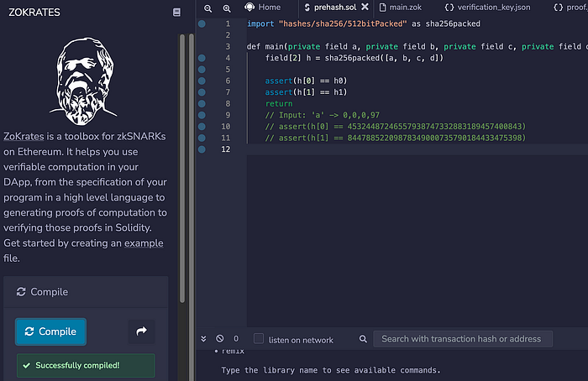Viewport: 588px width, 381px height.
Task: Click the comment 'Input: a' on line 9
Action: click(323, 115)
